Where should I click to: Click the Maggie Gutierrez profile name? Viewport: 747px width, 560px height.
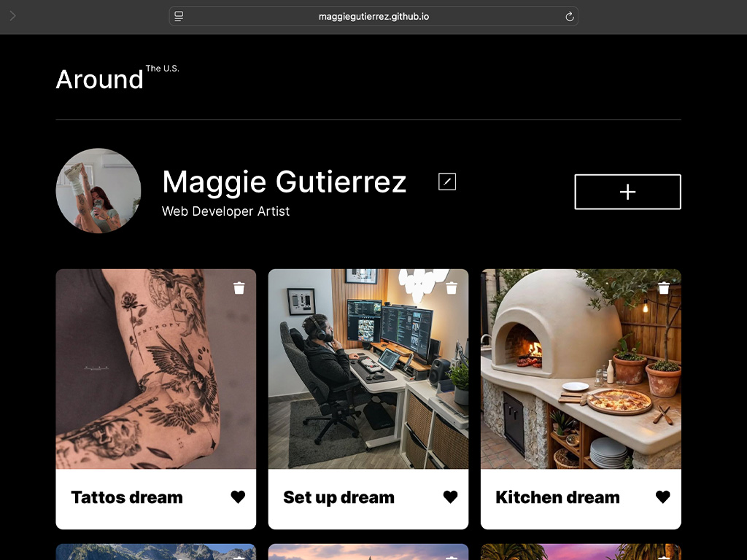[284, 182]
